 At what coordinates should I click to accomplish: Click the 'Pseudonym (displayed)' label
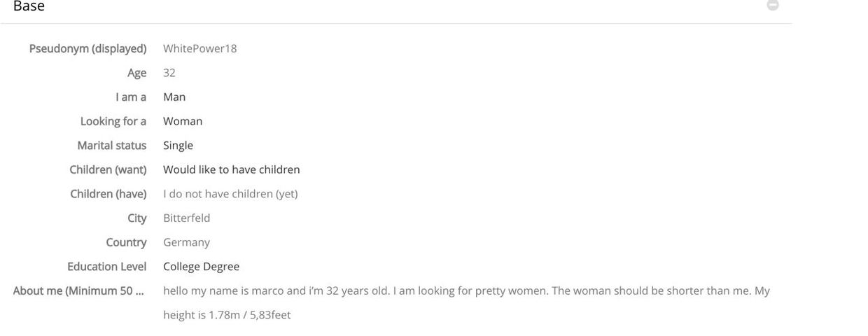click(x=87, y=48)
